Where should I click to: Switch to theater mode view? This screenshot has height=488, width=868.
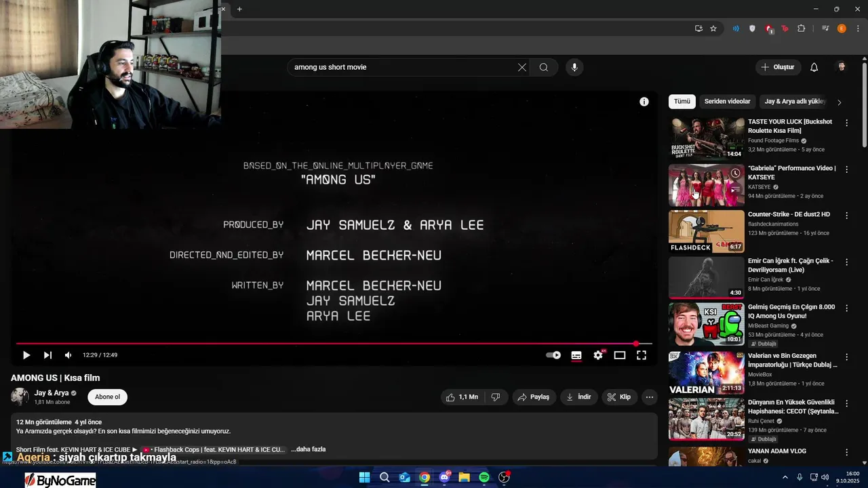[x=620, y=355]
